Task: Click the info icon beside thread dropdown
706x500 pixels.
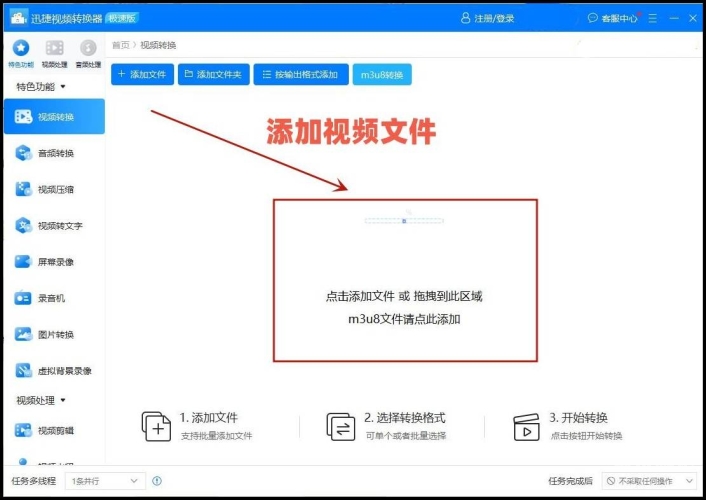Action: point(157,481)
